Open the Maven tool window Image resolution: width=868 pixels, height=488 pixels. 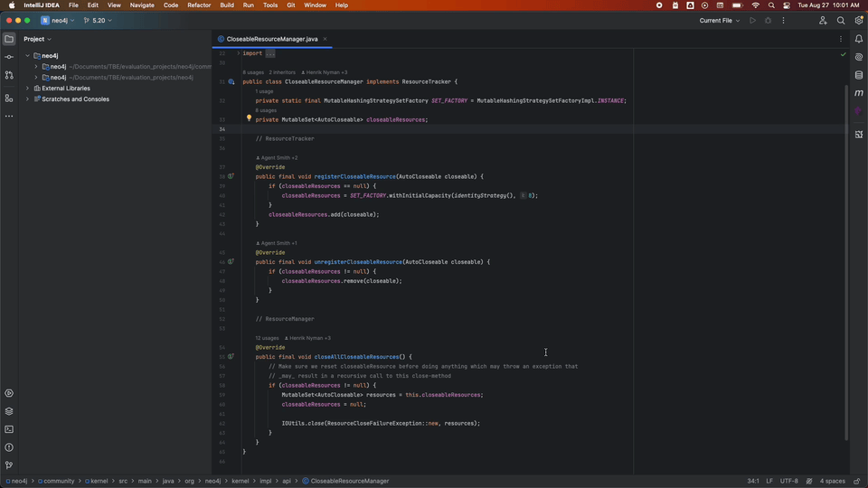(x=858, y=93)
